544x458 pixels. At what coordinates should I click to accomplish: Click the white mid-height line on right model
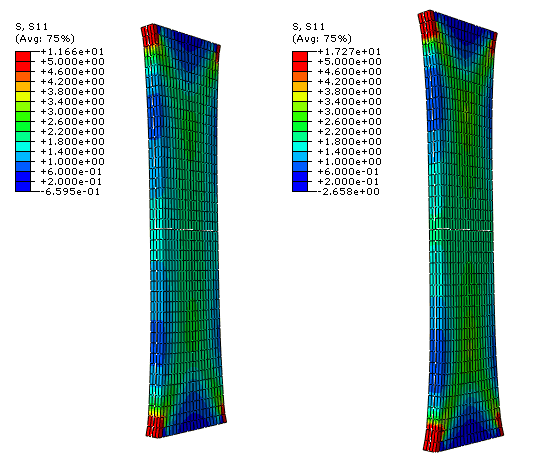pyautogui.click(x=462, y=229)
